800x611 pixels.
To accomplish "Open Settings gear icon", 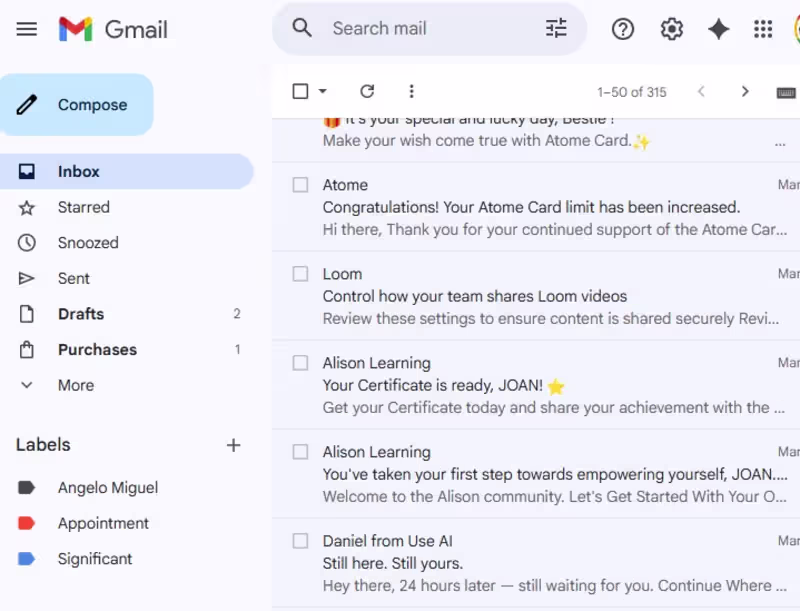I will 671,29.
